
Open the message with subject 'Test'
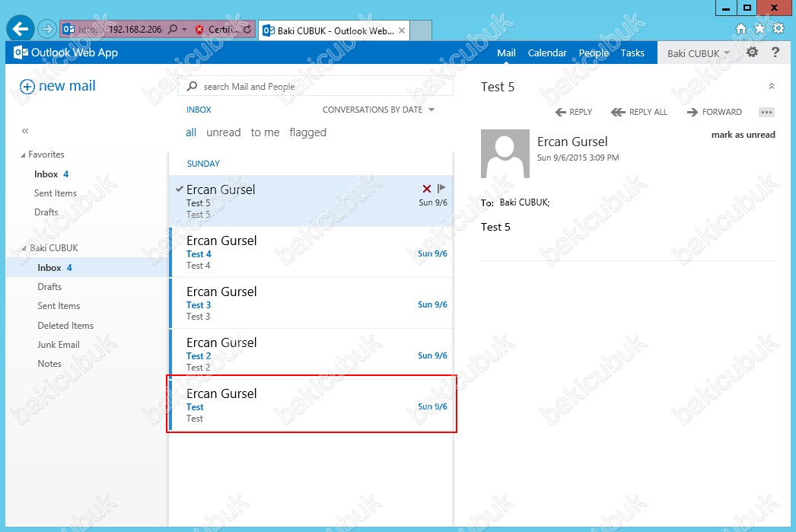[x=310, y=405]
